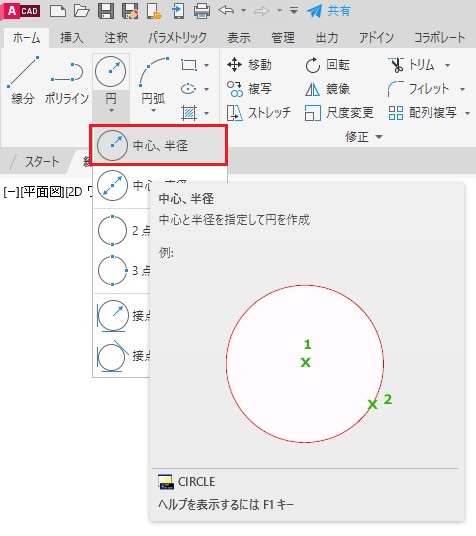The height and width of the screenshot is (536, 476).
Task: Click the Undo arrow icon
Action: point(226,11)
